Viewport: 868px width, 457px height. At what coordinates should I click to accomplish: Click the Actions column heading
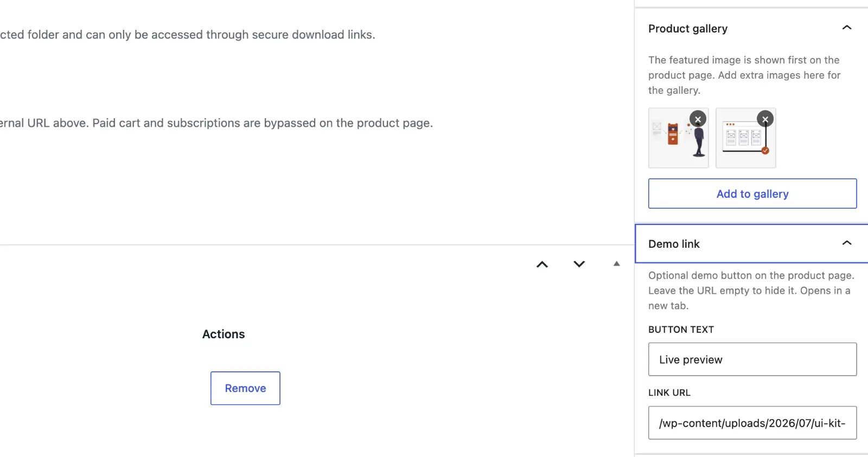[224, 334]
